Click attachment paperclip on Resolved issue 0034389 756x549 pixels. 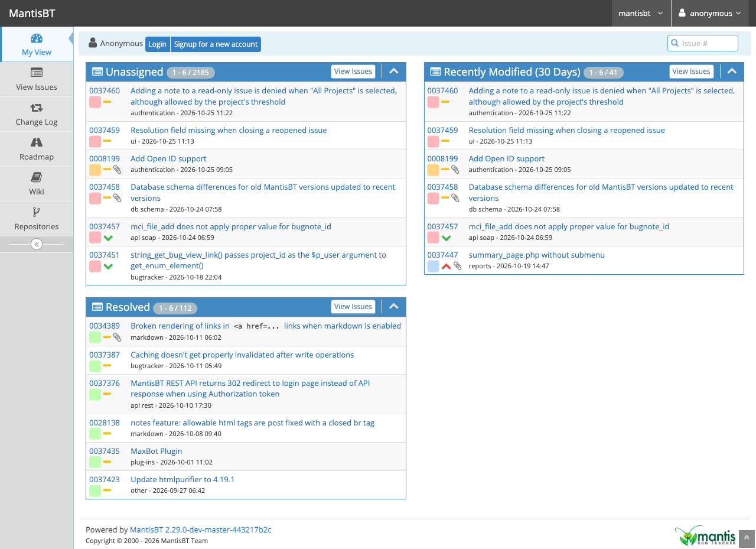click(x=118, y=337)
